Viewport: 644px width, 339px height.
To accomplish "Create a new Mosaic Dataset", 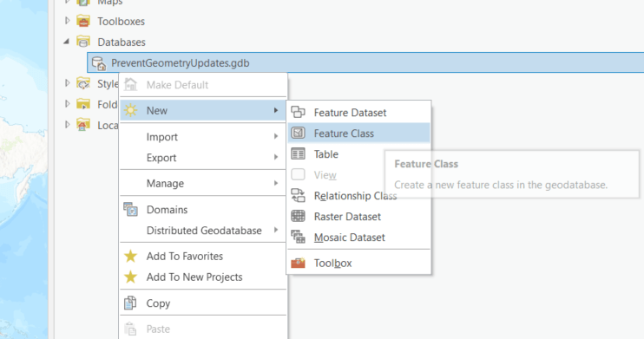I will pos(359,238).
